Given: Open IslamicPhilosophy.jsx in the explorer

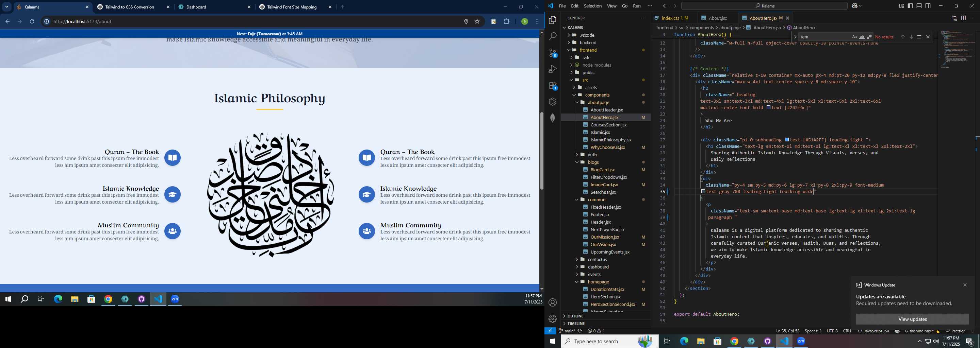Looking at the screenshot, I should coord(611,140).
